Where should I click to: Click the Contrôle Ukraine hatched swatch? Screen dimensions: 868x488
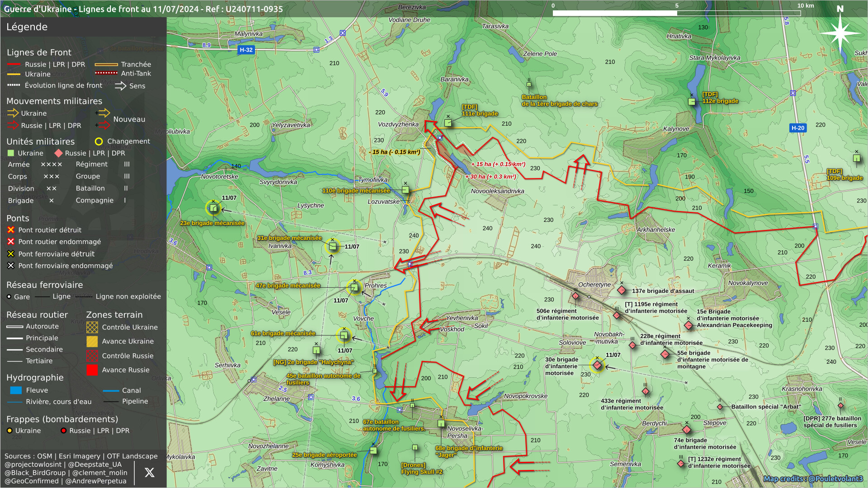[x=92, y=327]
